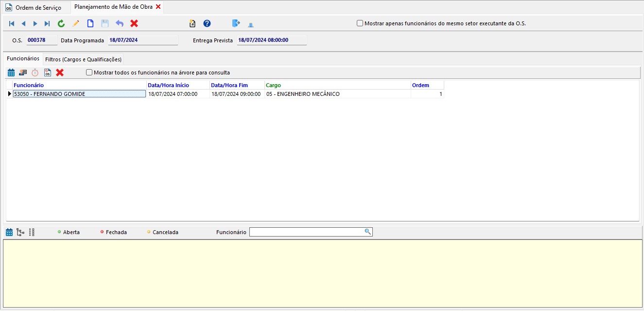Viewport: 644px width, 311px height.
Task: Go to the first record
Action: pos(12,23)
